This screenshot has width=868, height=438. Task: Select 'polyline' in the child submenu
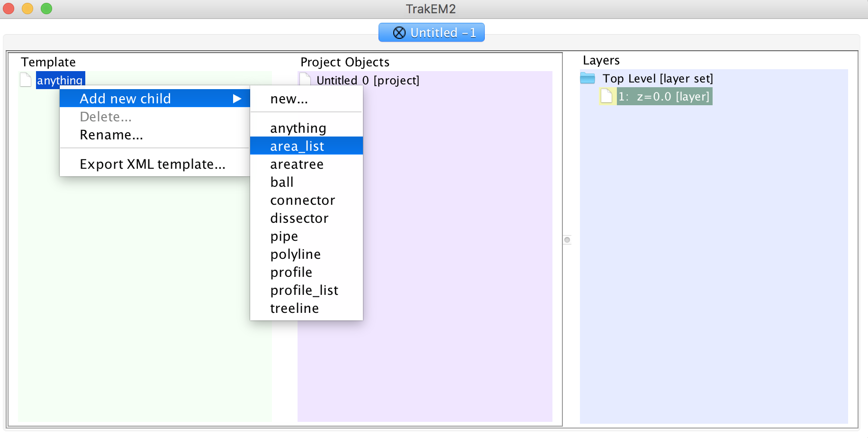click(306, 254)
